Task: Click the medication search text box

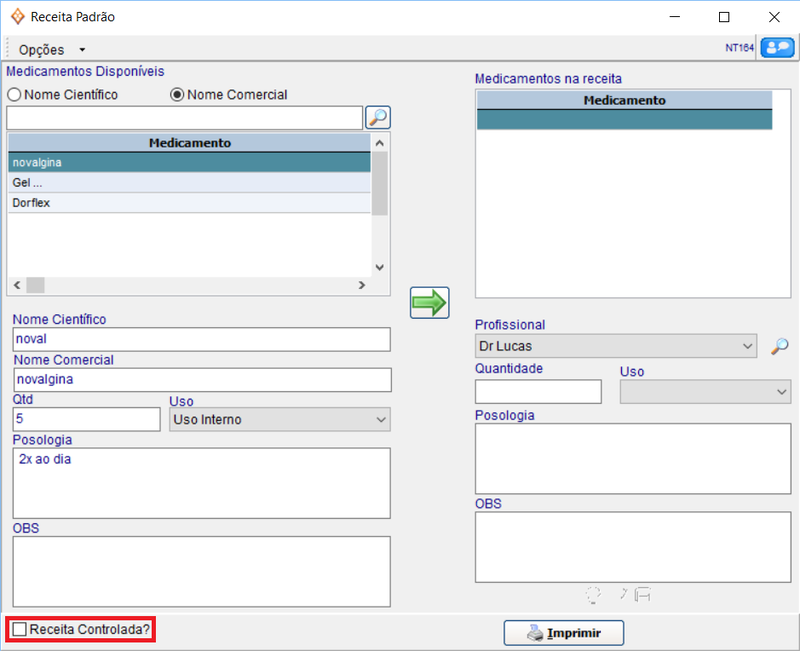Action: pyautogui.click(x=184, y=118)
